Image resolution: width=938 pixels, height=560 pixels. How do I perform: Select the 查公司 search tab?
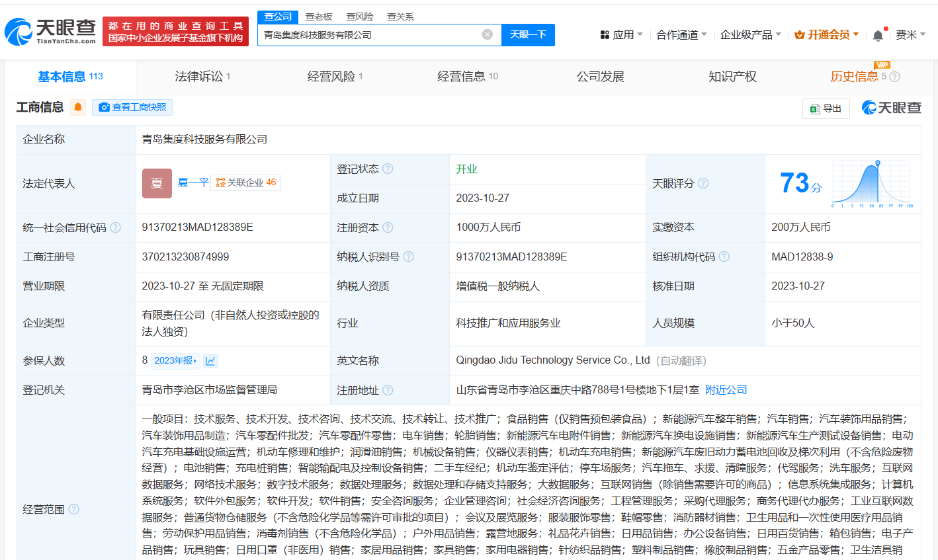pos(278,17)
